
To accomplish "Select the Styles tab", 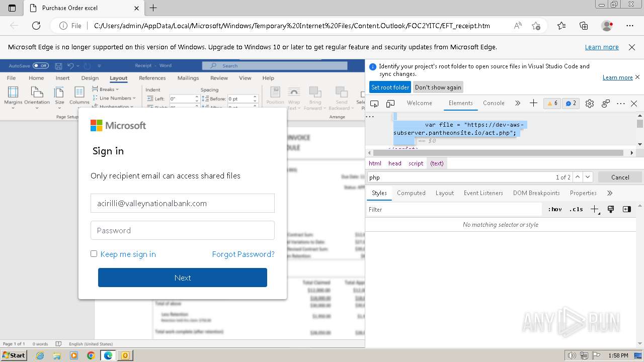I will (x=379, y=193).
